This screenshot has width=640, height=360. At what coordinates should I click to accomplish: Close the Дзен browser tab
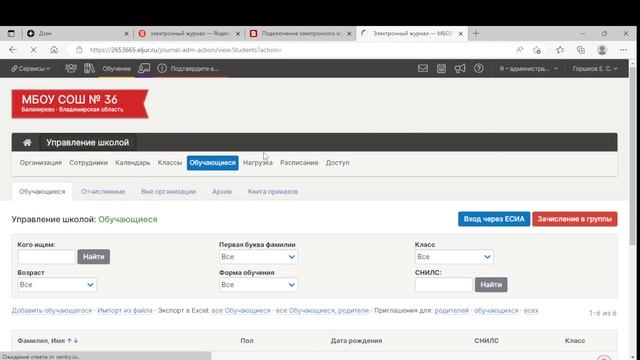coord(126,33)
